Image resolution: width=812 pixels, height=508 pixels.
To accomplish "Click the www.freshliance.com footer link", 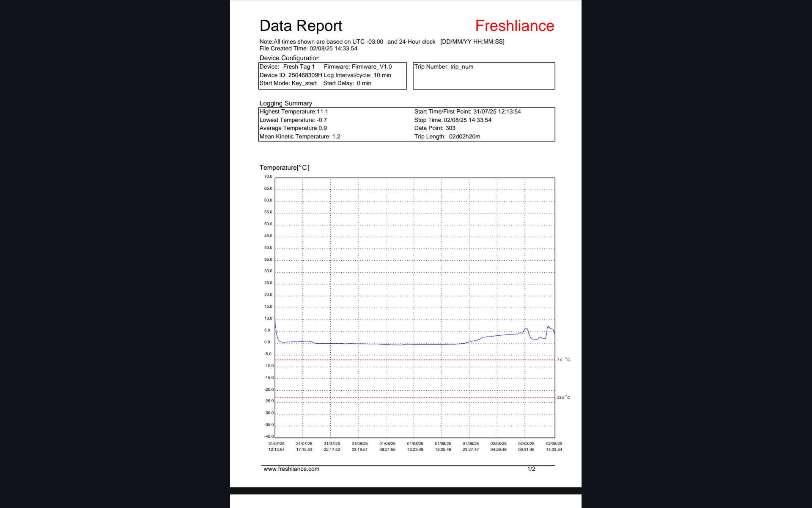I will click(x=291, y=469).
